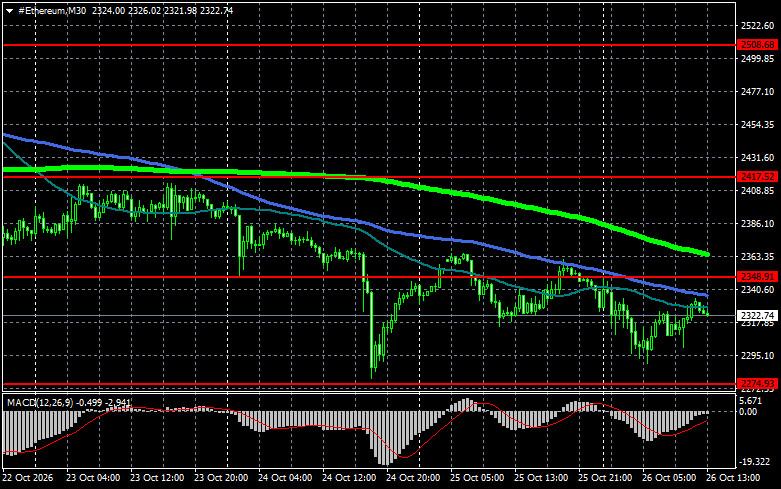Click the 2295.10 price scale value
Viewport: 781px width, 489px height.
(x=758, y=356)
